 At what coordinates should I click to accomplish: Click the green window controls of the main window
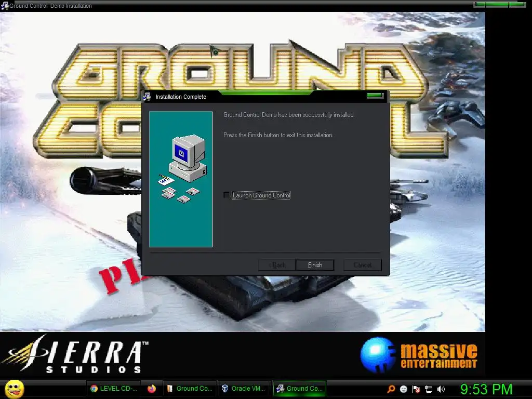click(499, 4)
